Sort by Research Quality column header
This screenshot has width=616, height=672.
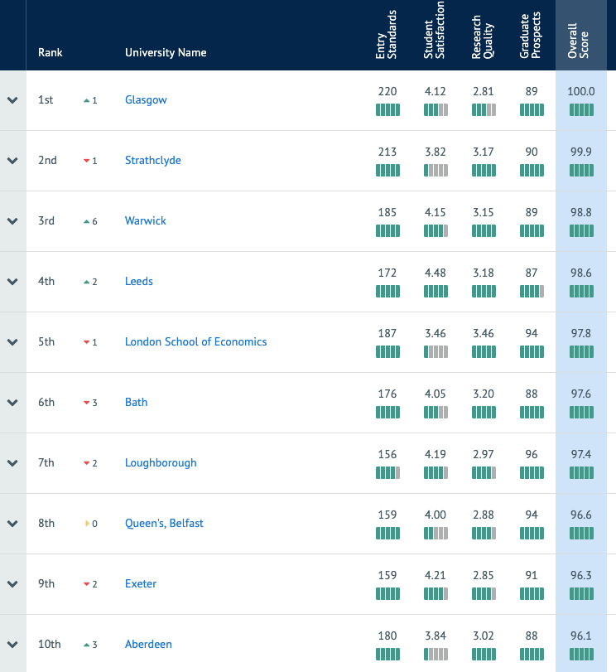[x=483, y=36]
